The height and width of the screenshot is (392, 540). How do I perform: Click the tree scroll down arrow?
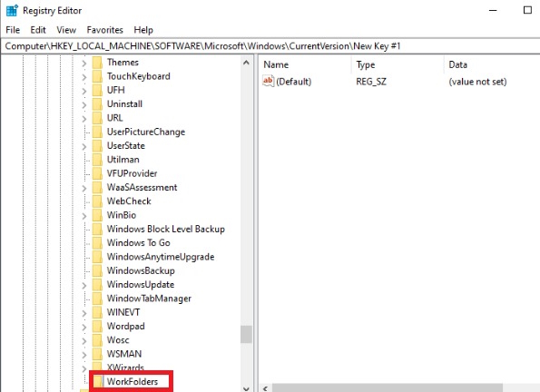point(246,388)
